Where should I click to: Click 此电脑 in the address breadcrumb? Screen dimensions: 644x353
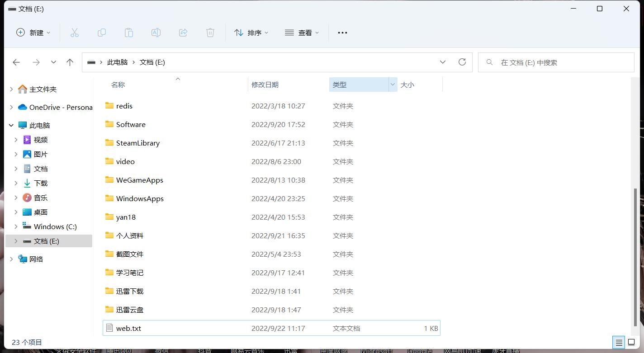click(117, 62)
